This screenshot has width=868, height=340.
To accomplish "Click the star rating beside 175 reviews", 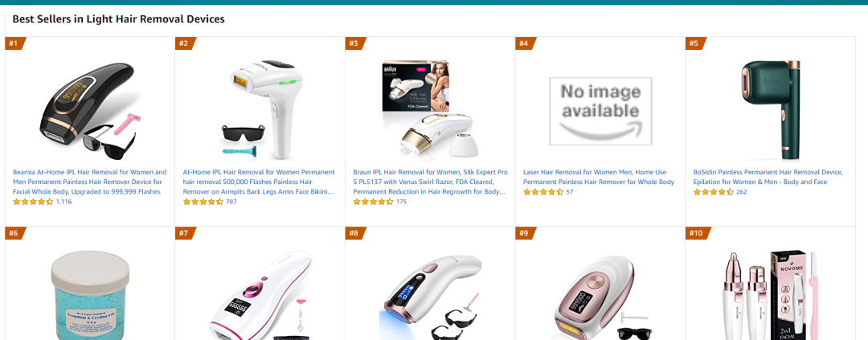I will click(374, 202).
